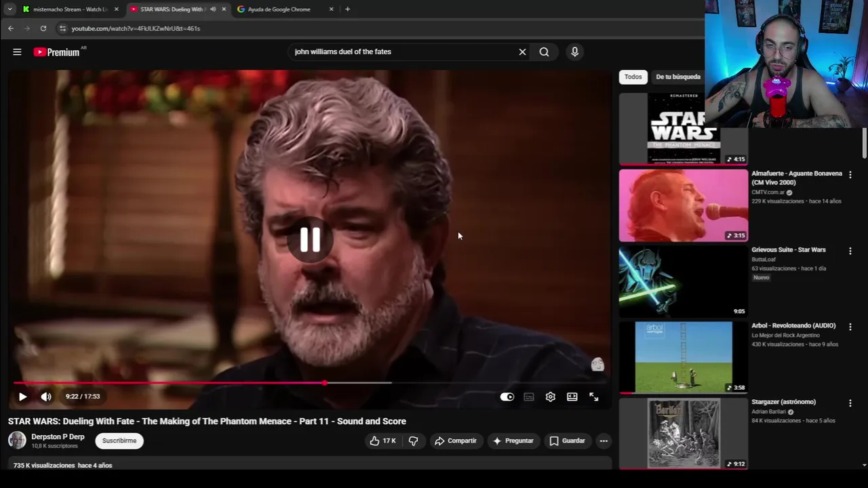Toggle the autoplay switch in player
Viewport: 868px width, 488px height.
click(x=507, y=396)
